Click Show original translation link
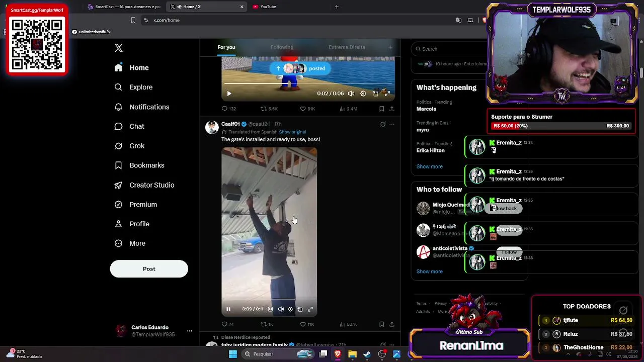 point(292,132)
